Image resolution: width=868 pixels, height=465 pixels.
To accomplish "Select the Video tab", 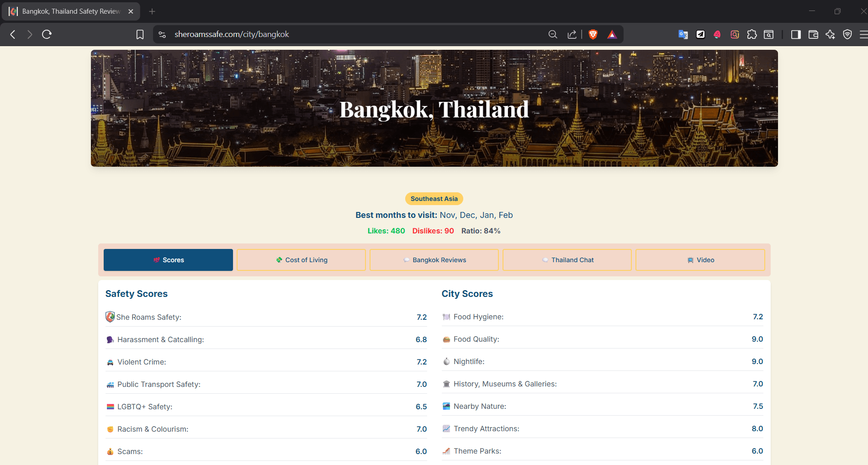I will (x=700, y=260).
